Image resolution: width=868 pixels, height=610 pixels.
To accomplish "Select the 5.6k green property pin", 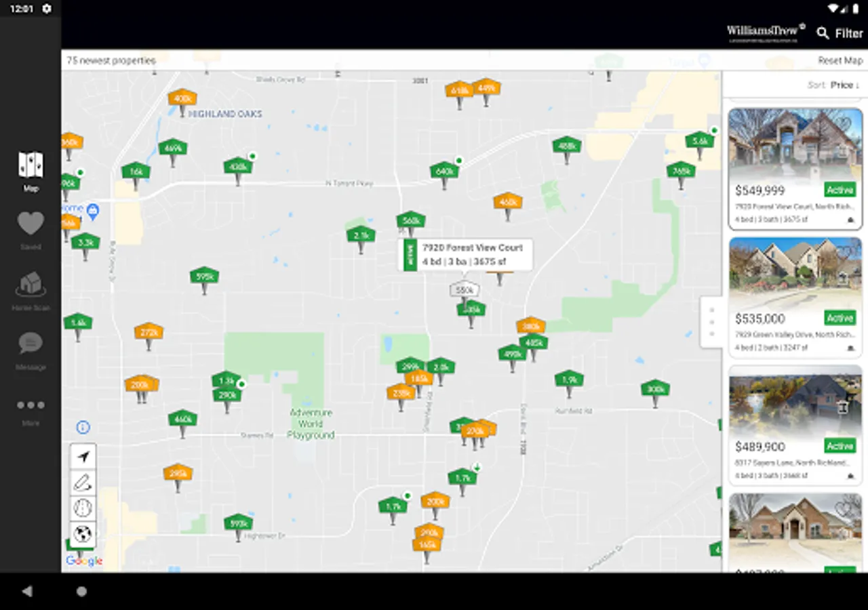I will point(699,141).
